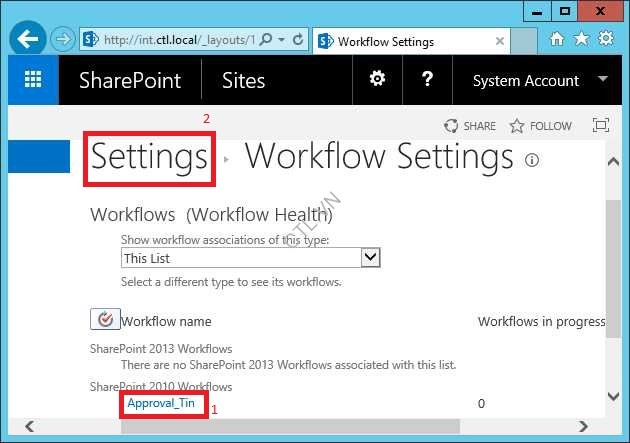Open the Approval_Tin workflow link
630x443 pixels.
point(162,403)
